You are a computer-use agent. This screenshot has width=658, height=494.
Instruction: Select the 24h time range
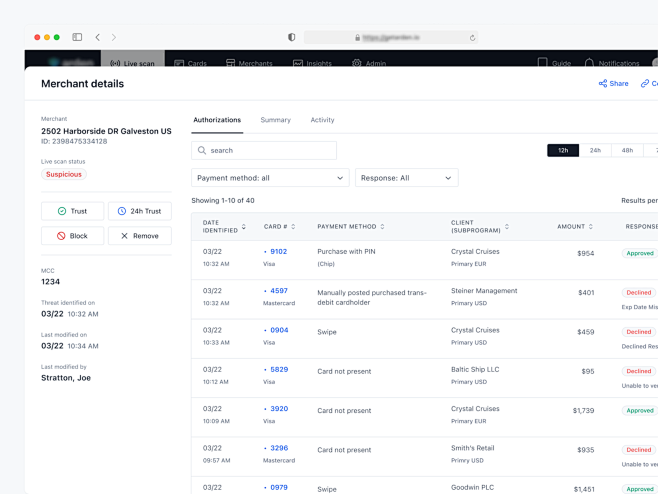tap(595, 150)
